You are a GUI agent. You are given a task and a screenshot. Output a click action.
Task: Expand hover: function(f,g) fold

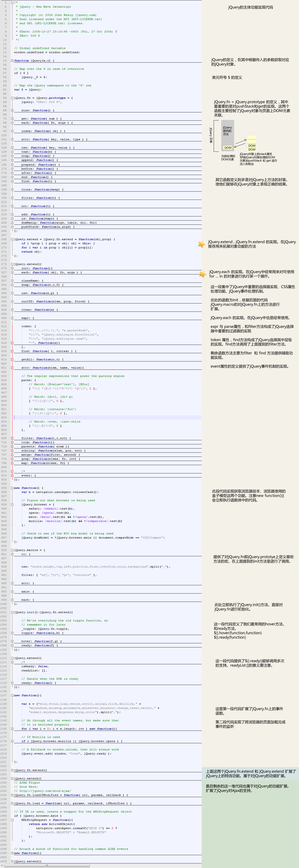click(12, 642)
